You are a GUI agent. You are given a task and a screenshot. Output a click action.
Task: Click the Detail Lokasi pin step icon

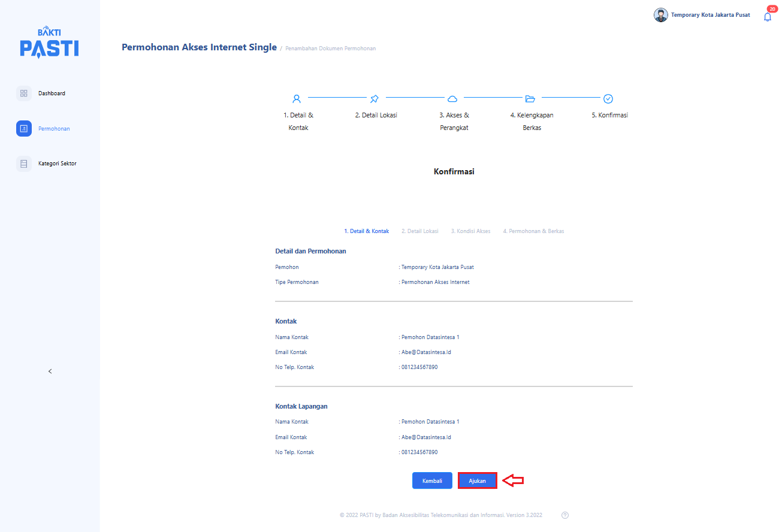[x=375, y=98]
